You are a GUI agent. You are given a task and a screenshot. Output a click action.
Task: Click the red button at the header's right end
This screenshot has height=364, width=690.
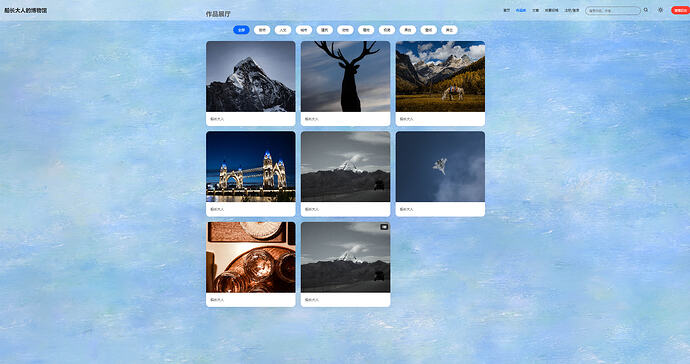[680, 10]
